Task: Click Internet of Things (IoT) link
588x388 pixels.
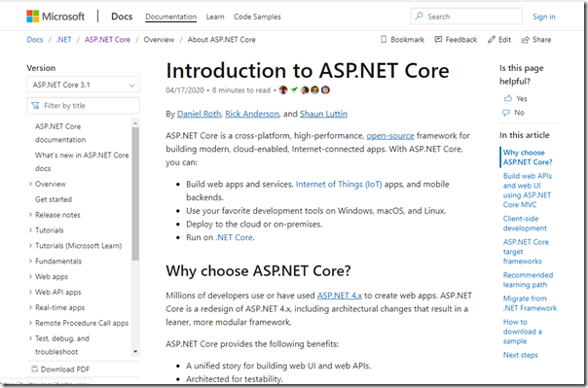Action: click(339, 184)
